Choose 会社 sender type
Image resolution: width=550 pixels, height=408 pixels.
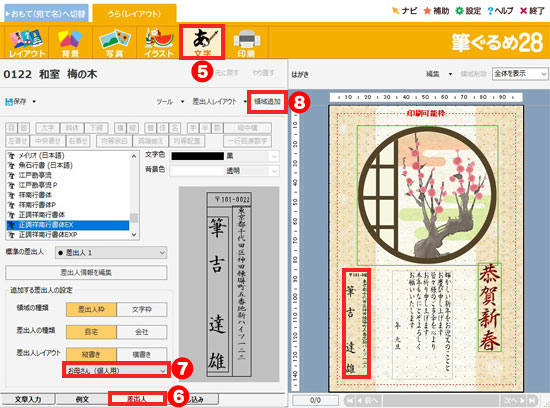(142, 332)
